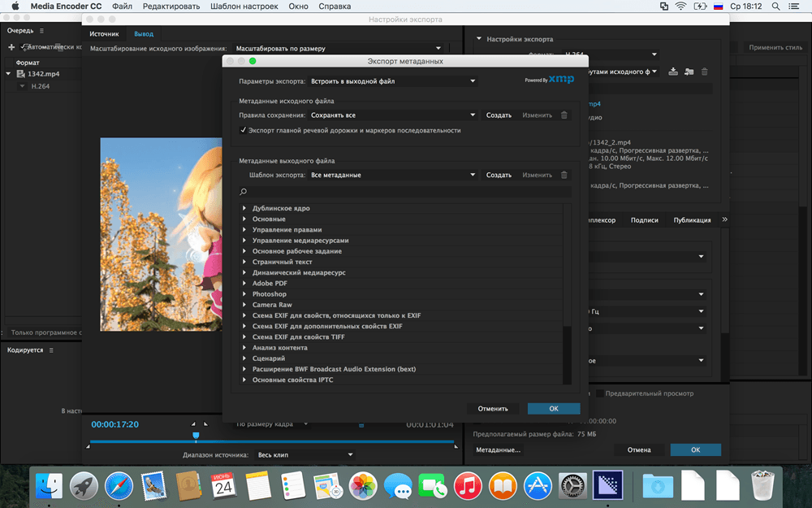The height and width of the screenshot is (508, 812).
Task: Open the H.264 format dropdown in queue
Action: click(22, 86)
